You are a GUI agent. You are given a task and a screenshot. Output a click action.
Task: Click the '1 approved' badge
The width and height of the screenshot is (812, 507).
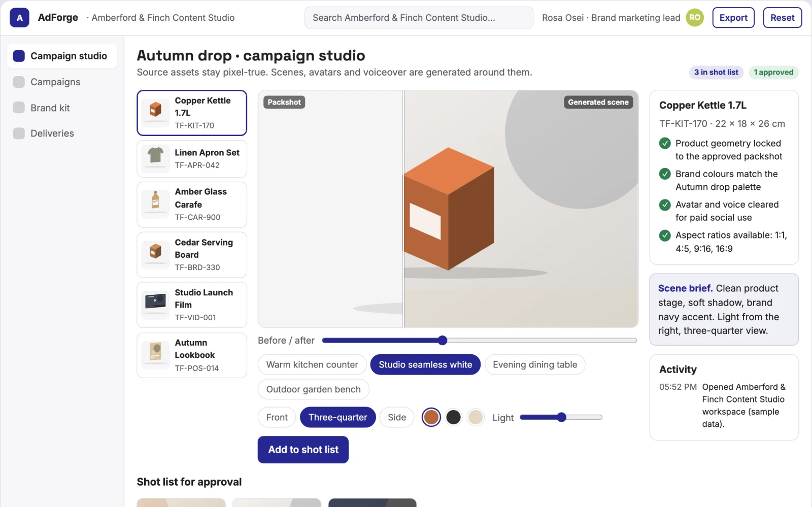(x=773, y=72)
